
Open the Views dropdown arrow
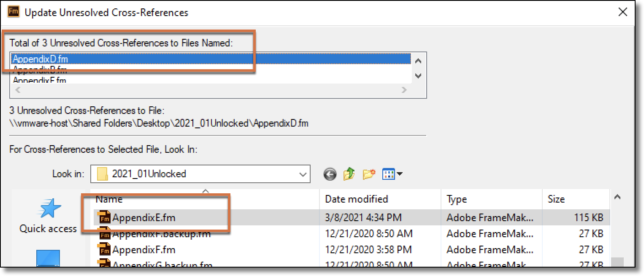click(399, 174)
